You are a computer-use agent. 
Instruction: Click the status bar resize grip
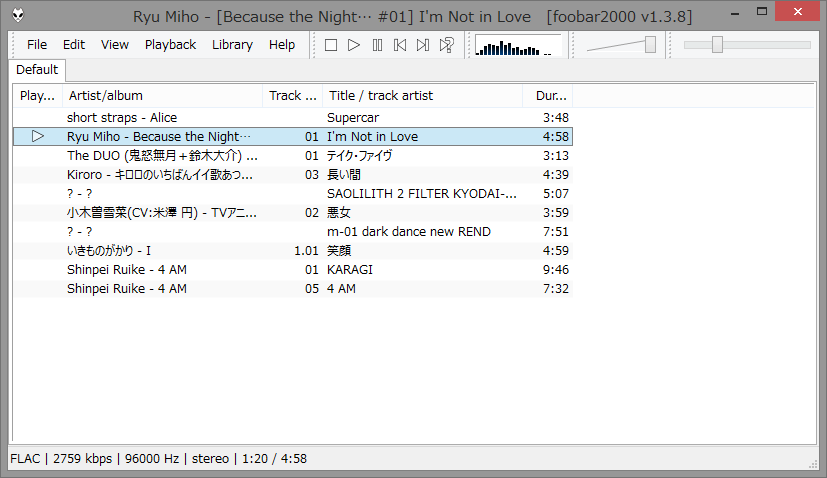(813, 463)
